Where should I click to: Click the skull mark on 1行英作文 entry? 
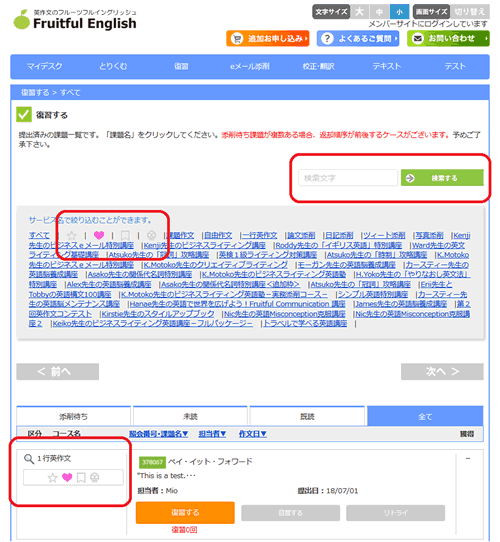tap(94, 478)
